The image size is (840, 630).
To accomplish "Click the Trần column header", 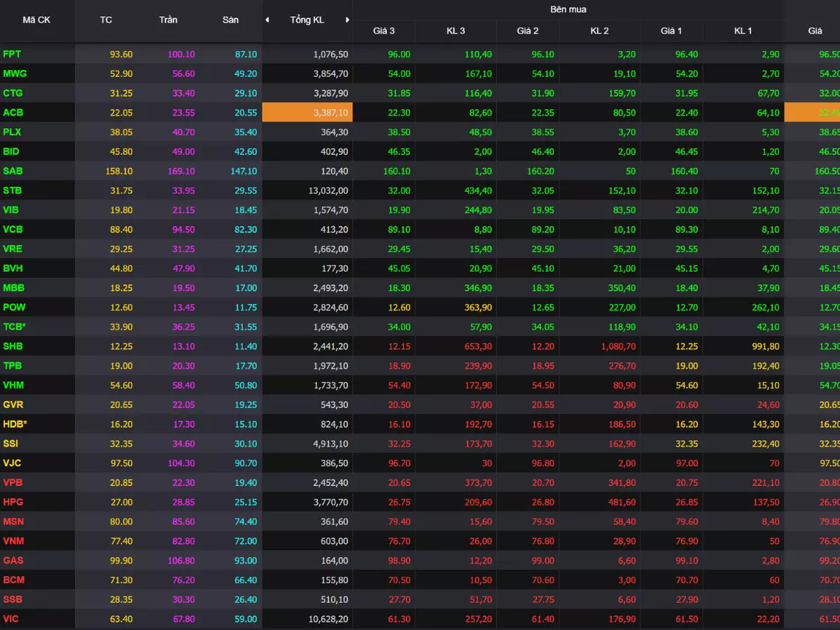I will [168, 20].
